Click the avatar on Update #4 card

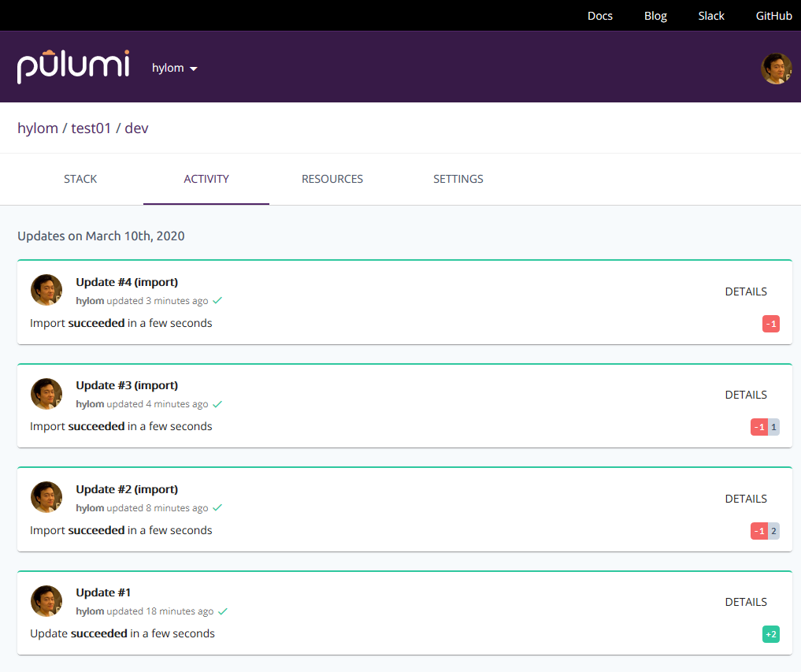pyautogui.click(x=46, y=290)
